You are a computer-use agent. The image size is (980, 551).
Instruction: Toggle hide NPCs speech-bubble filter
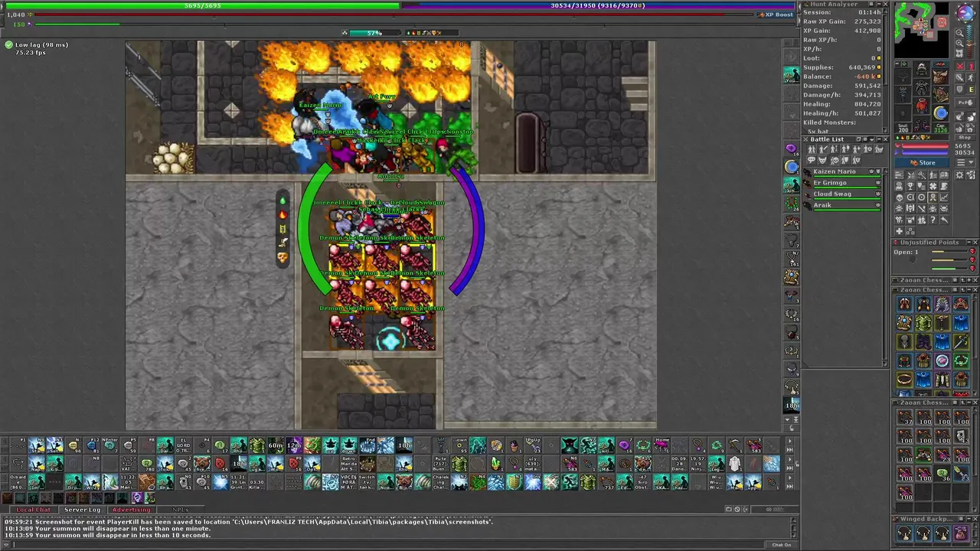tap(812, 160)
